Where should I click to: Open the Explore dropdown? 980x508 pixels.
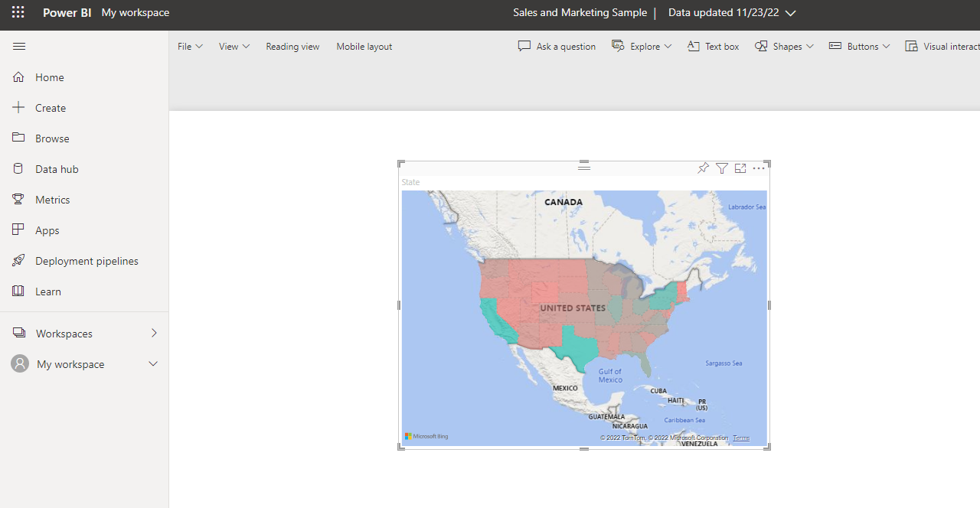(642, 47)
